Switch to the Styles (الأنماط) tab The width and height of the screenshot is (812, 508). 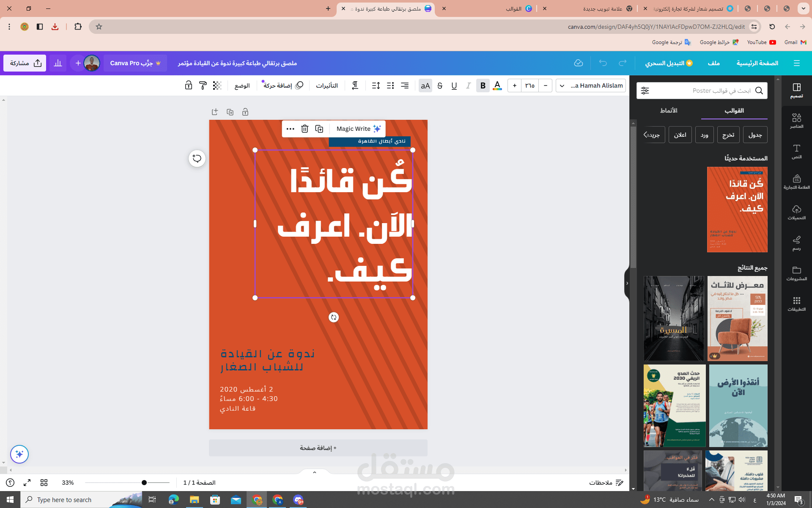pyautogui.click(x=669, y=110)
